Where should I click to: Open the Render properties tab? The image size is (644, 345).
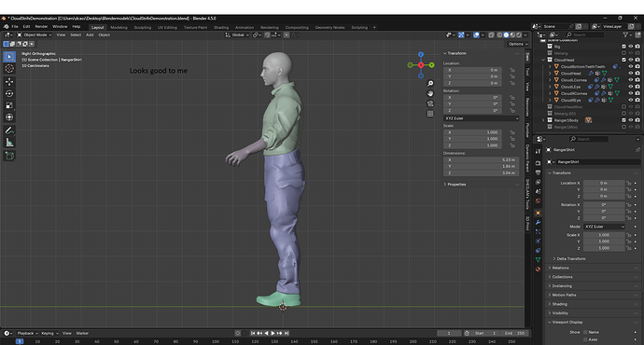coord(538,163)
